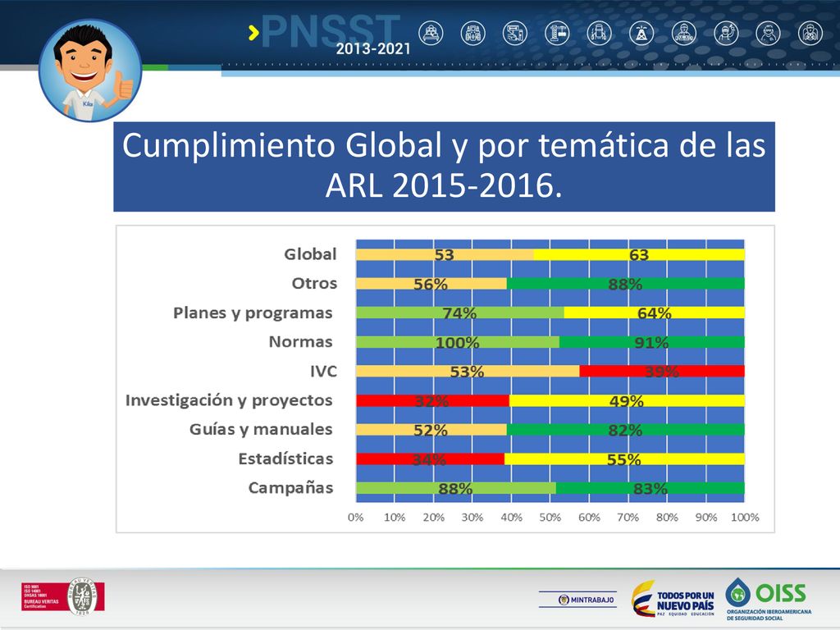Click the Guías y manuales 52% bar segment
The height and width of the screenshot is (630, 840).
431,430
